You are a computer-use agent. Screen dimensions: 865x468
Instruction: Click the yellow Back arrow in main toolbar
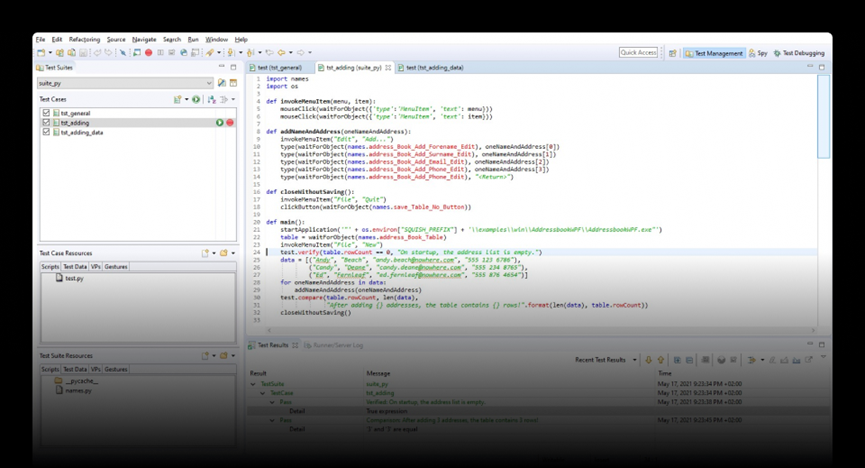(281, 53)
